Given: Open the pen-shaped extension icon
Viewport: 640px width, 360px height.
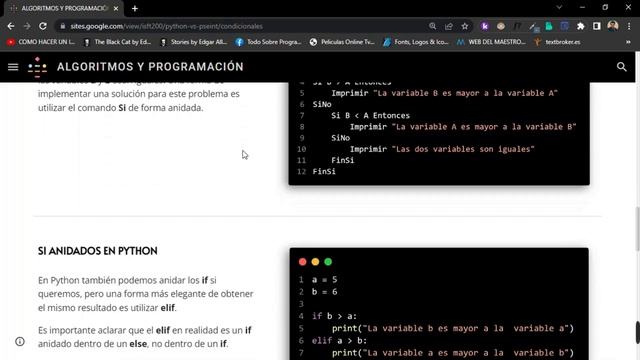Looking at the screenshot, I should (x=533, y=27).
